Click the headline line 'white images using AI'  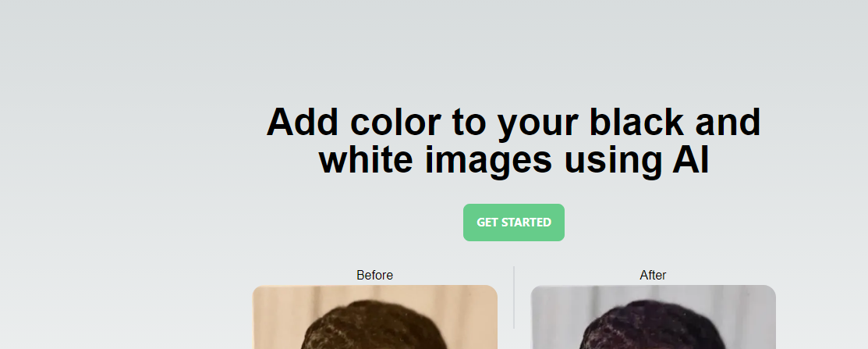pos(514,160)
